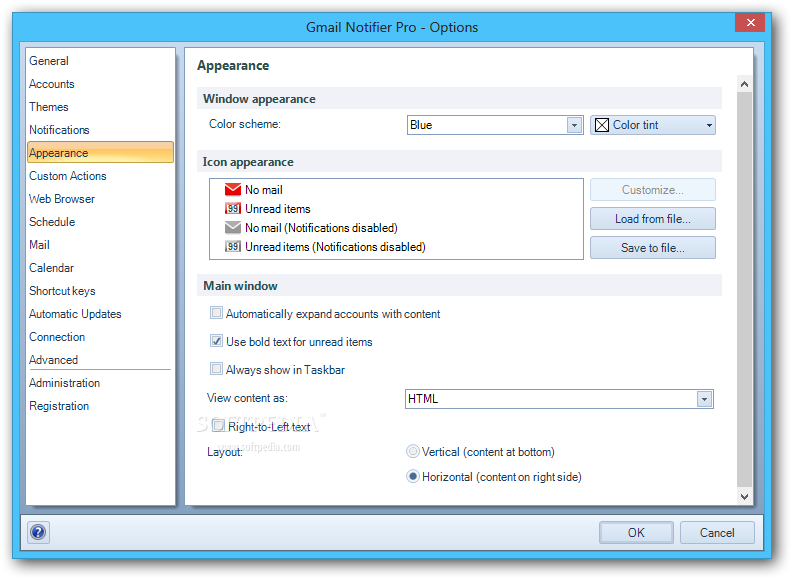The height and width of the screenshot is (579, 792).
Task: Click the Cancel button
Action: point(717,533)
